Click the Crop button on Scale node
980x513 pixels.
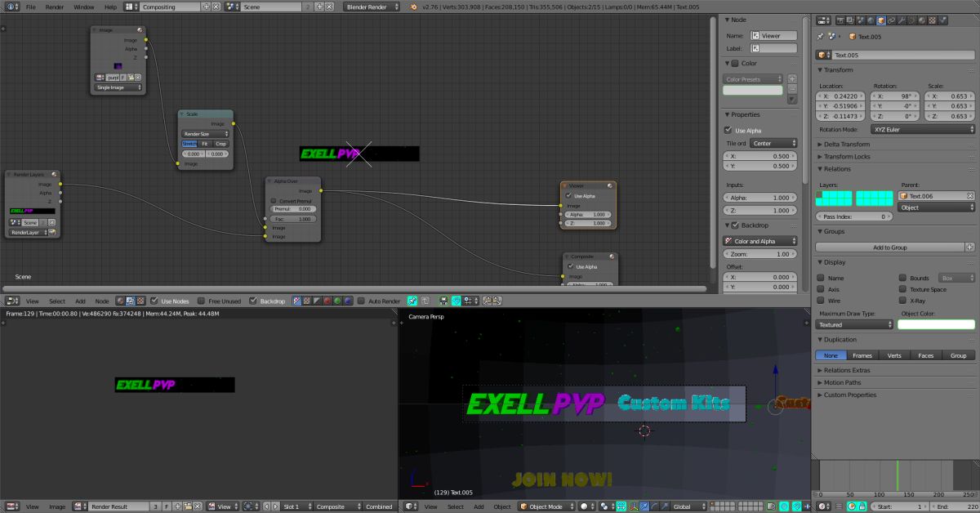pos(221,144)
